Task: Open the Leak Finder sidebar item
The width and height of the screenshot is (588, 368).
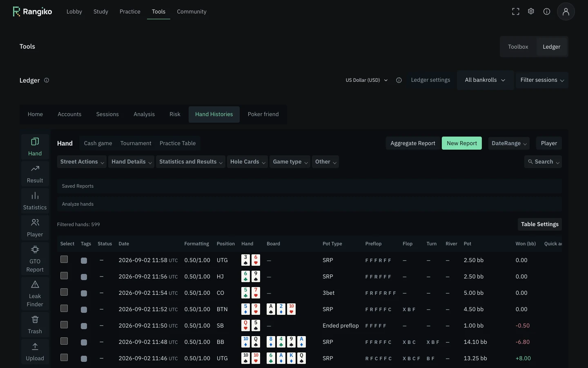Action: point(35,294)
